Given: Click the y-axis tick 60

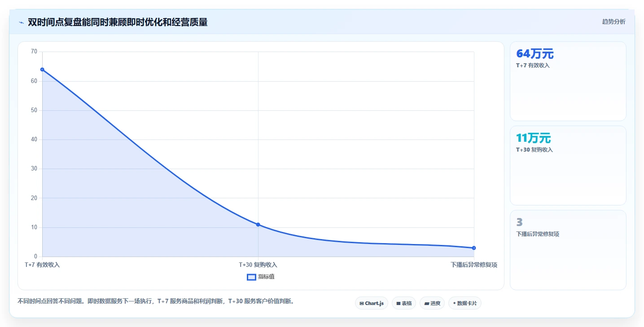Looking at the screenshot, I should pos(34,81).
